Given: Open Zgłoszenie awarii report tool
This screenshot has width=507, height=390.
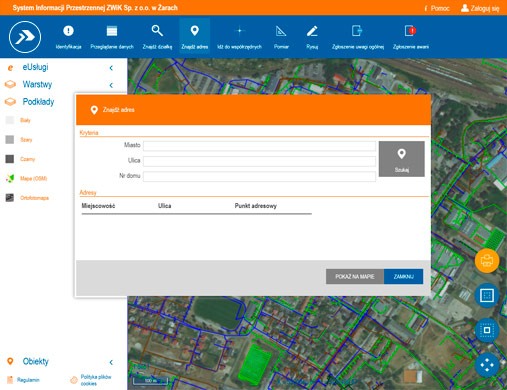Looking at the screenshot, I should click(x=410, y=37).
